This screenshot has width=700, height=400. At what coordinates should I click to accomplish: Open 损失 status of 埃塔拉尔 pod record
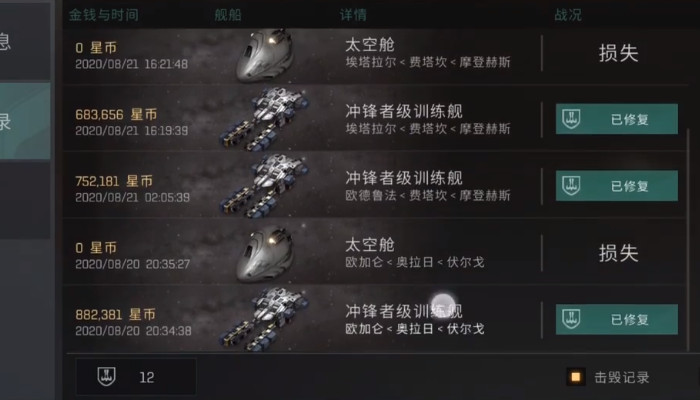pyautogui.click(x=618, y=53)
